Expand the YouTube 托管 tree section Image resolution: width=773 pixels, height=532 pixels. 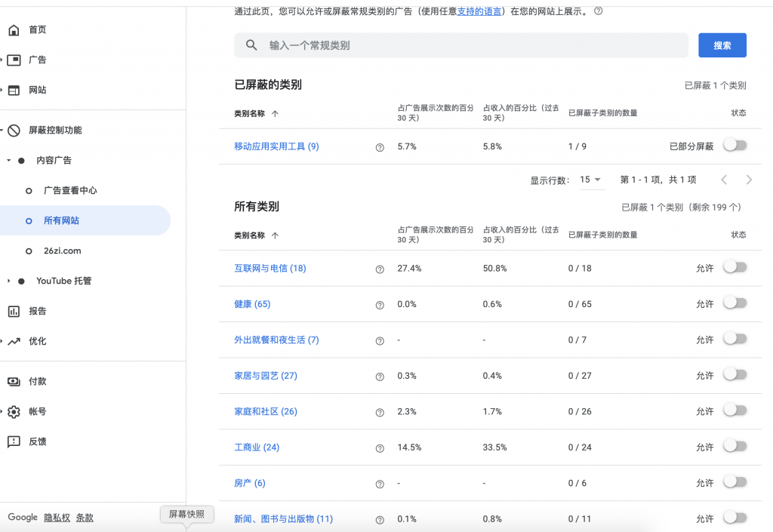9,281
